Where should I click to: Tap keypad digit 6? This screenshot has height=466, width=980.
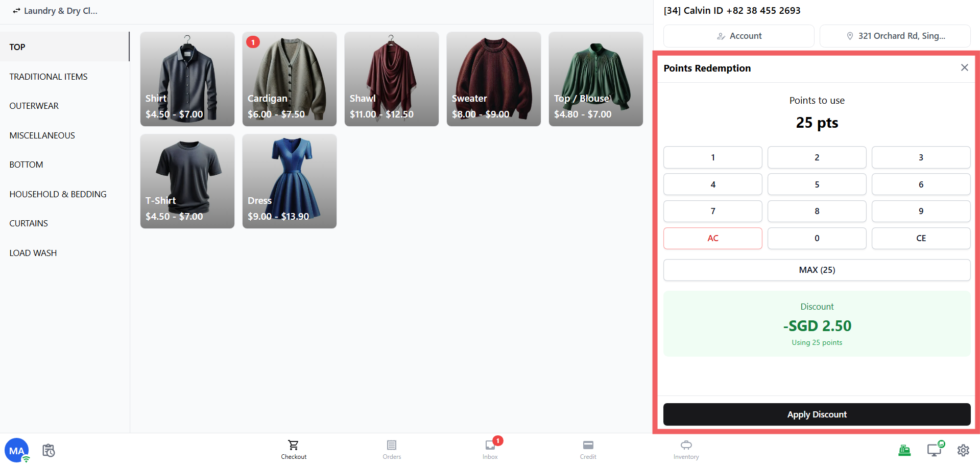[x=921, y=184]
